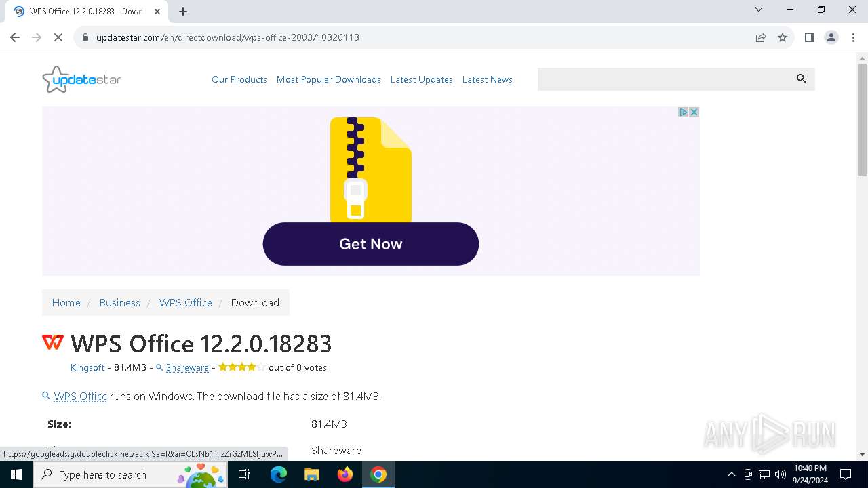Click the Get Now button
This screenshot has width=868, height=488.
click(371, 244)
